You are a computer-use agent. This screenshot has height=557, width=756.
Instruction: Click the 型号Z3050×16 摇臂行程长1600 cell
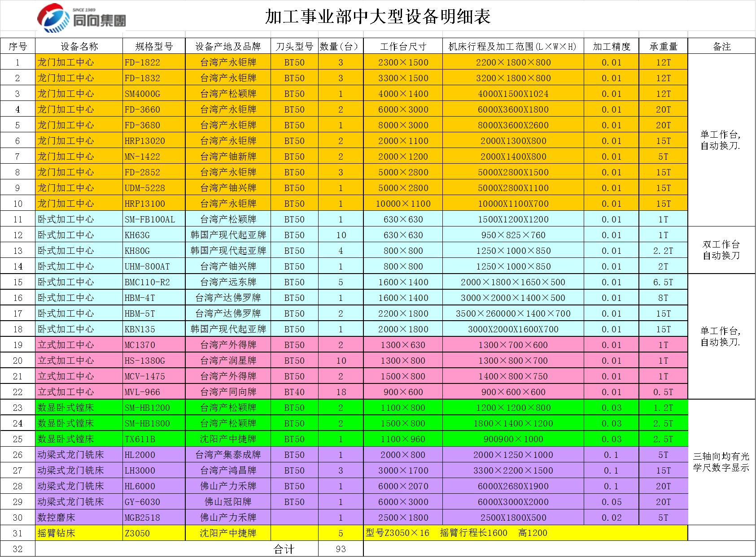[525, 533]
